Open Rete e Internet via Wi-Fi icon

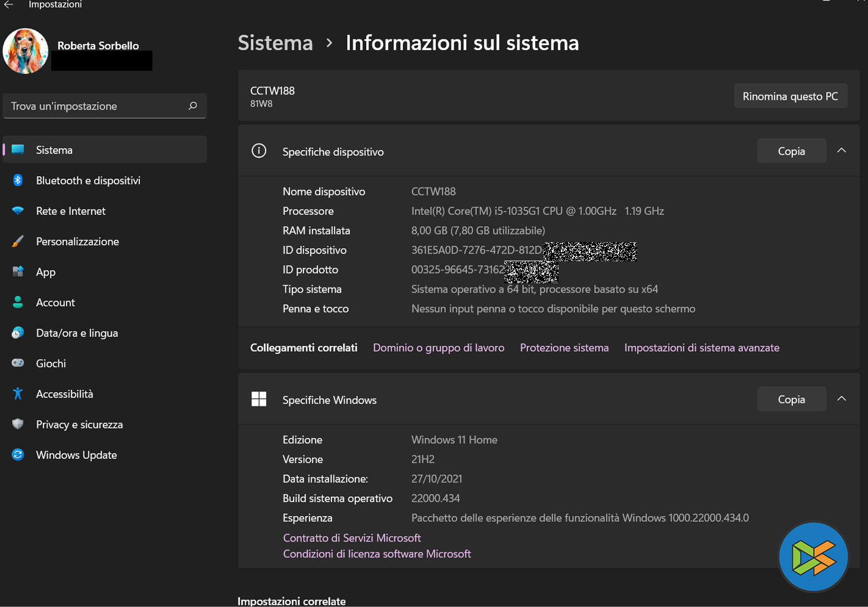pyautogui.click(x=18, y=211)
